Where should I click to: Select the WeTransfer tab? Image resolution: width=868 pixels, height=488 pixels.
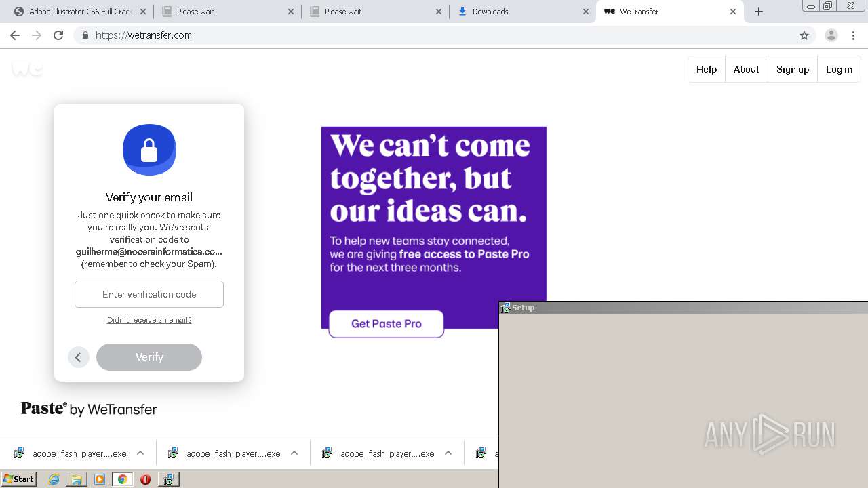669,12
